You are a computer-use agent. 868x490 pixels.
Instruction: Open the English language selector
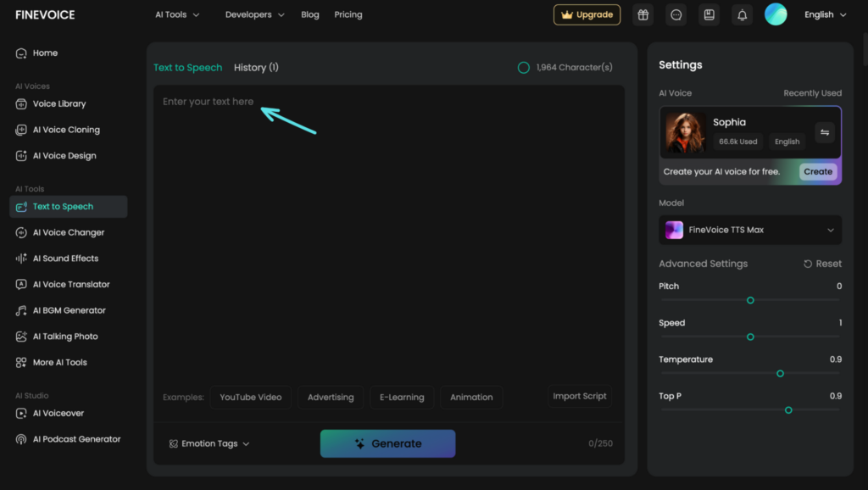point(825,14)
